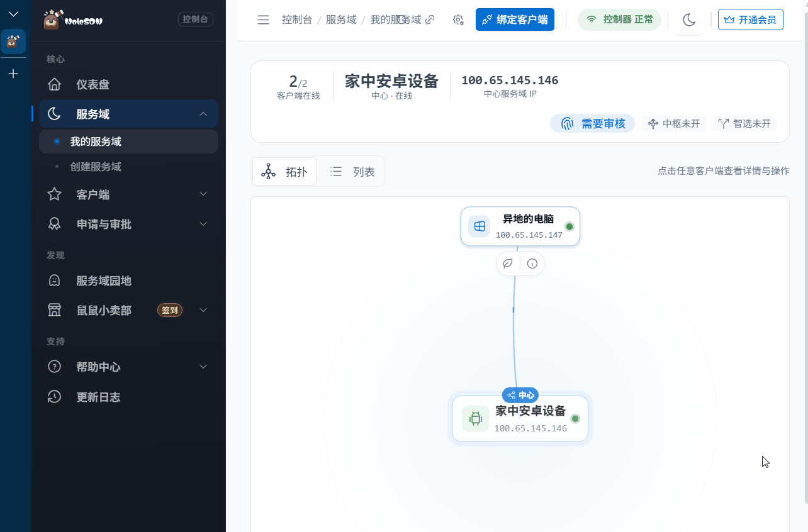Click the 智选未开 badge
The height and width of the screenshot is (532, 808).
pyautogui.click(x=744, y=123)
